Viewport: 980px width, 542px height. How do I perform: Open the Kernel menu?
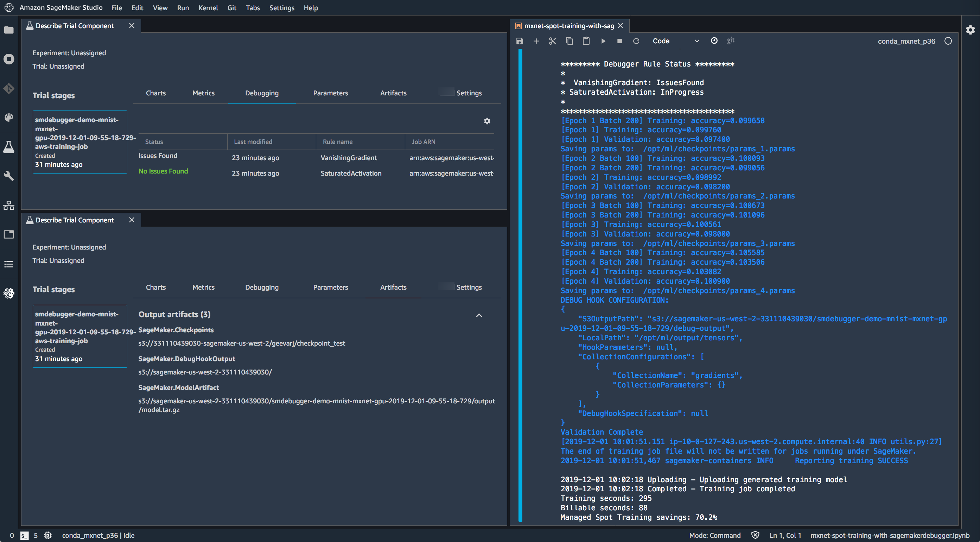(x=208, y=8)
